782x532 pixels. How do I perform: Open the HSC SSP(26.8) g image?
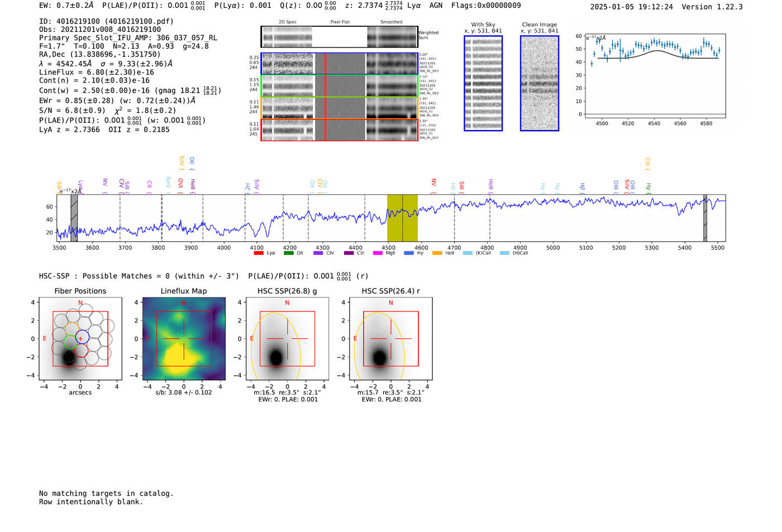click(x=287, y=339)
